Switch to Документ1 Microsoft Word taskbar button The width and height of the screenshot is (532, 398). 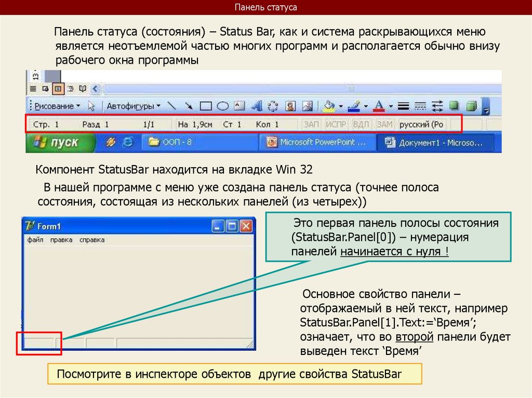click(435, 143)
